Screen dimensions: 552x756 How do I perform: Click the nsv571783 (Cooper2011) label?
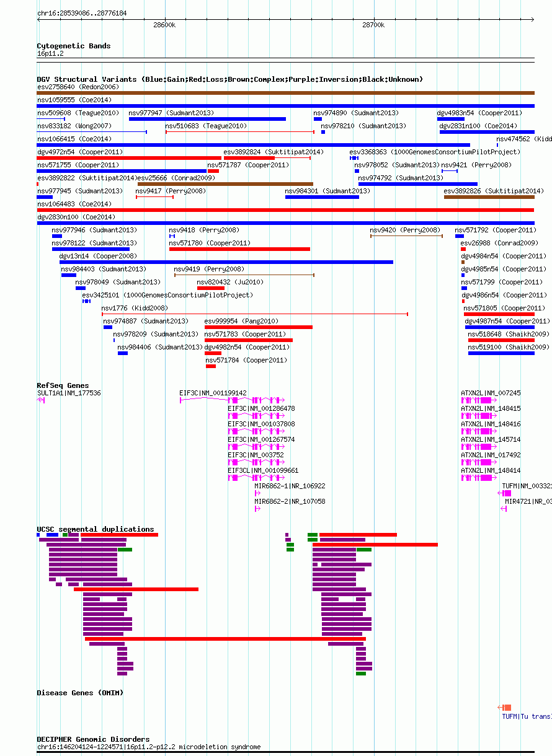(x=245, y=334)
